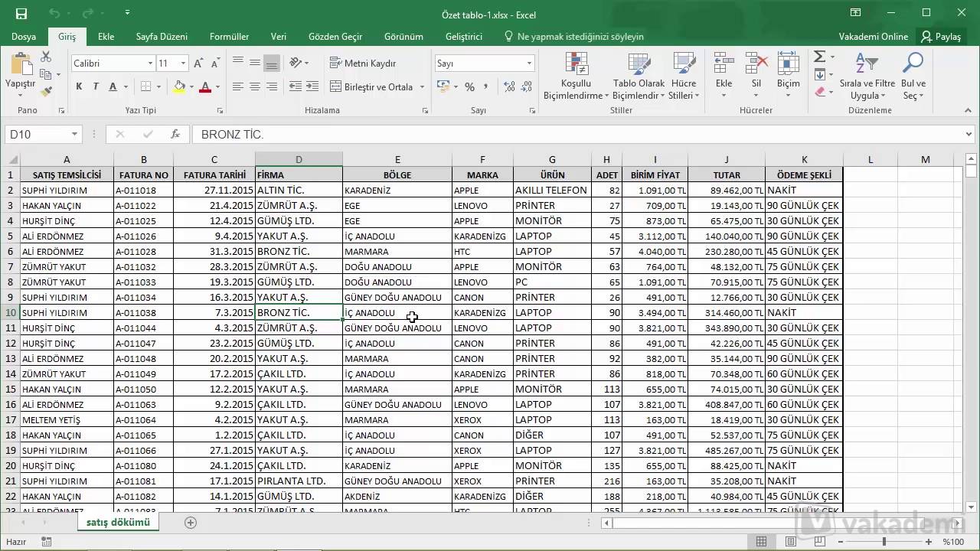Switch to the Formüller tab
This screenshot has height=551, width=980.
pos(229,36)
